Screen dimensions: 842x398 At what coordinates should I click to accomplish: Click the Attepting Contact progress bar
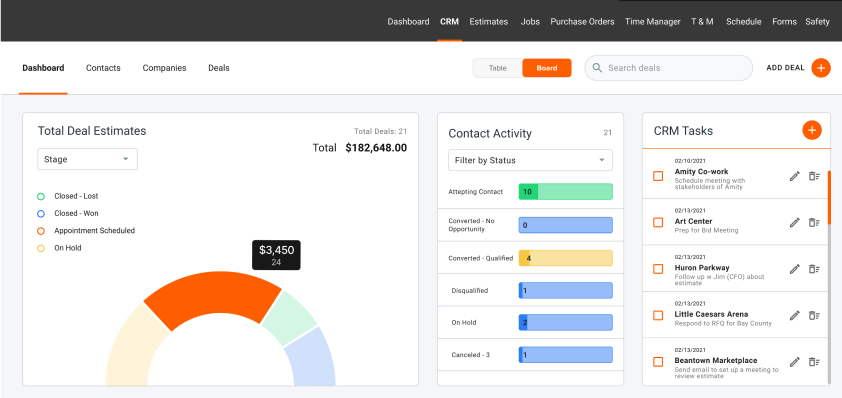565,192
